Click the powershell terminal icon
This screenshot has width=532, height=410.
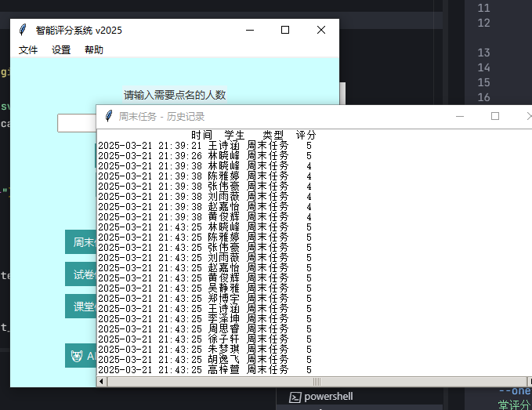[x=295, y=397]
